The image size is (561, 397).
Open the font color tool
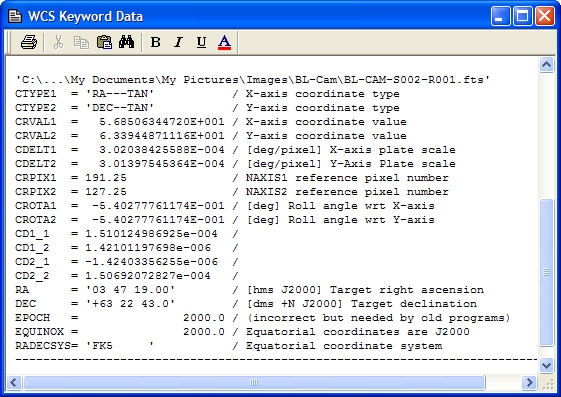click(224, 43)
